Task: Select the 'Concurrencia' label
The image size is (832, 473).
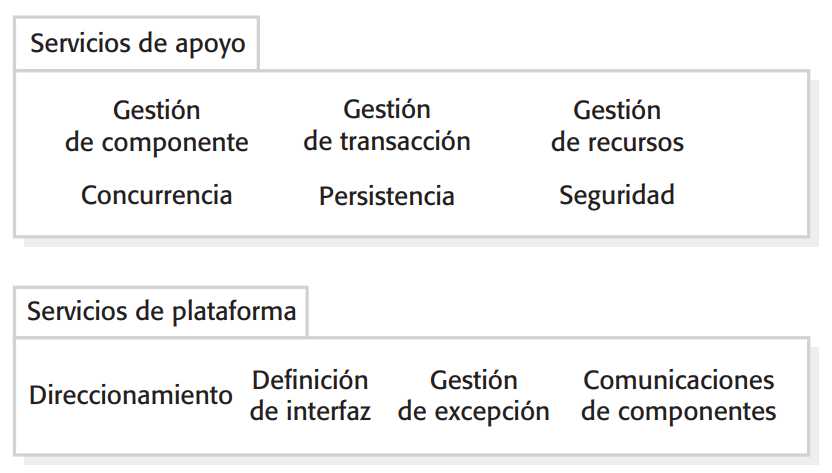Action: click(156, 194)
